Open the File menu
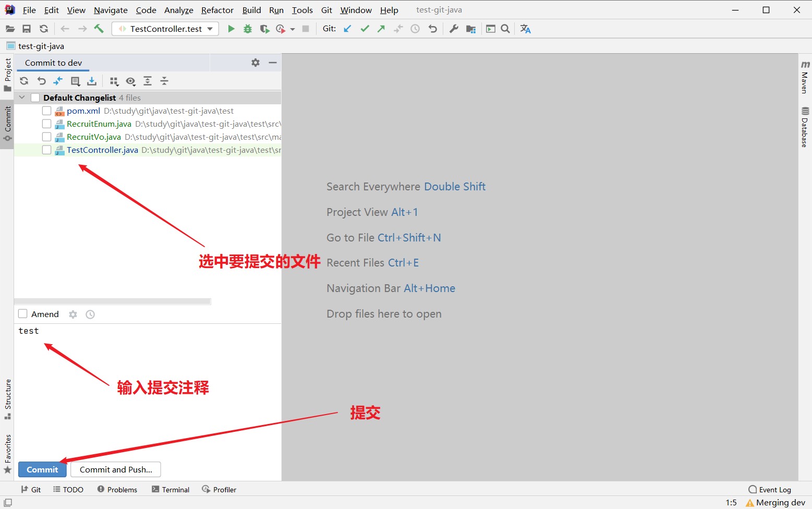Image resolution: width=812 pixels, height=509 pixels. tap(29, 10)
